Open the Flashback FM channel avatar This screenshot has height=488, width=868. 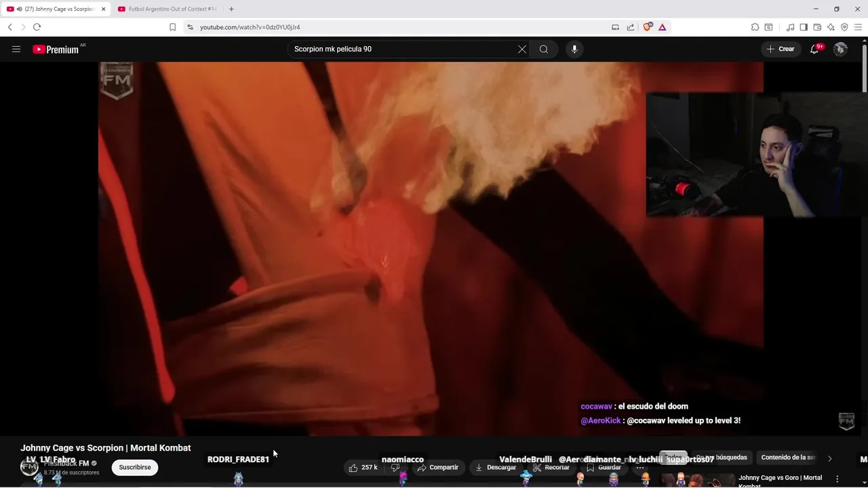tap(29, 467)
